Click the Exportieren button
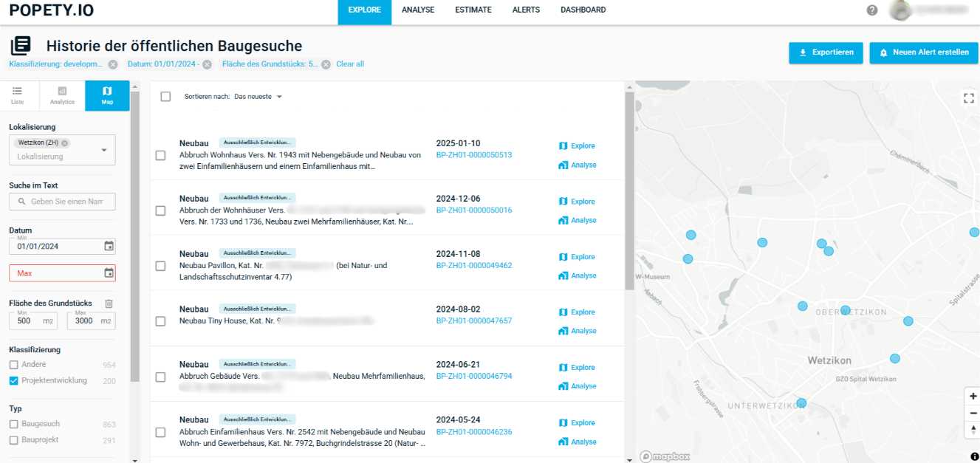The height and width of the screenshot is (463, 980). point(826,52)
